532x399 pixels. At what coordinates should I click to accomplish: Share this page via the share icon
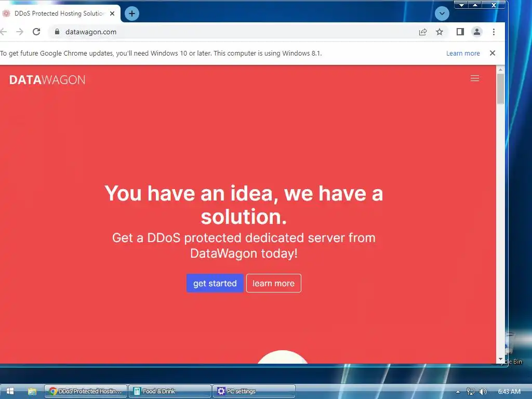click(423, 32)
